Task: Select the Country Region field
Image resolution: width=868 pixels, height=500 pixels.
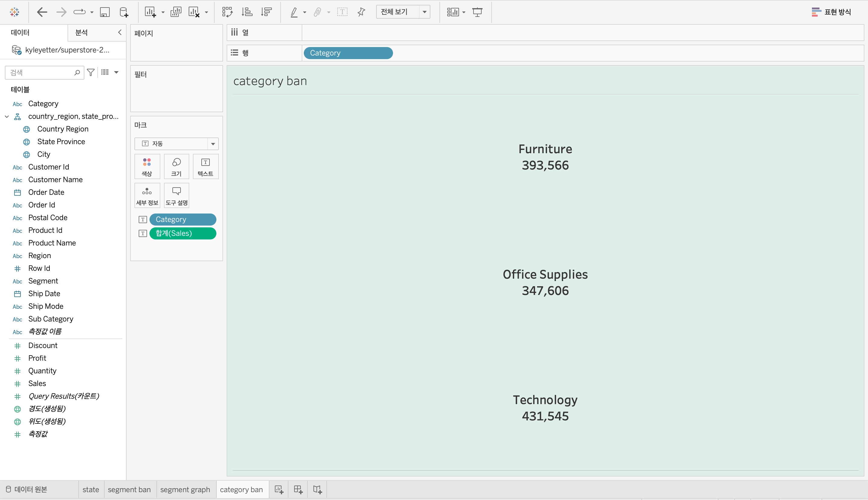Action: [x=63, y=129]
